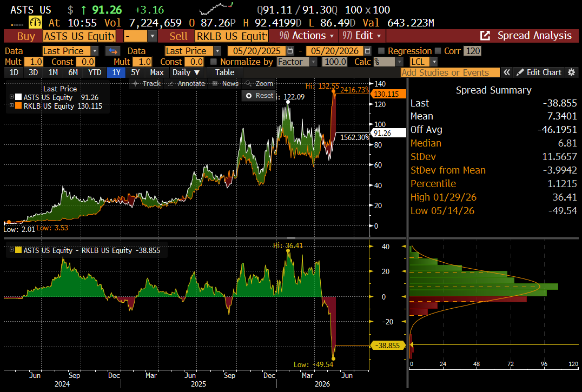Image resolution: width=582 pixels, height=392 pixels.
Task: Open the 97) Edit menu
Action: pyautogui.click(x=362, y=36)
